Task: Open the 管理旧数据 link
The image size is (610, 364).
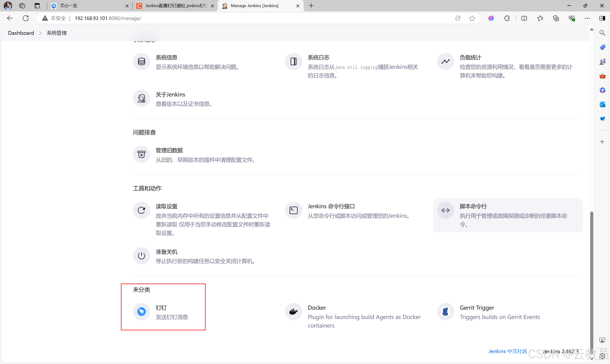Action: point(169,150)
